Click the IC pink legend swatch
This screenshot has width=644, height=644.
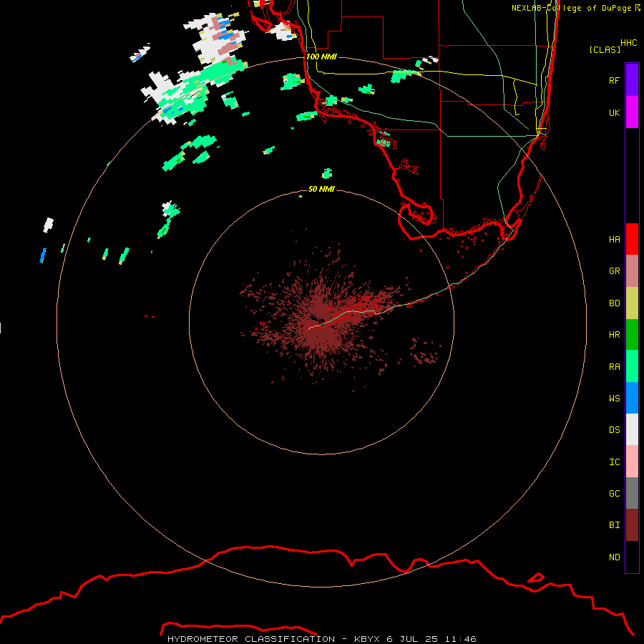pyautogui.click(x=632, y=462)
